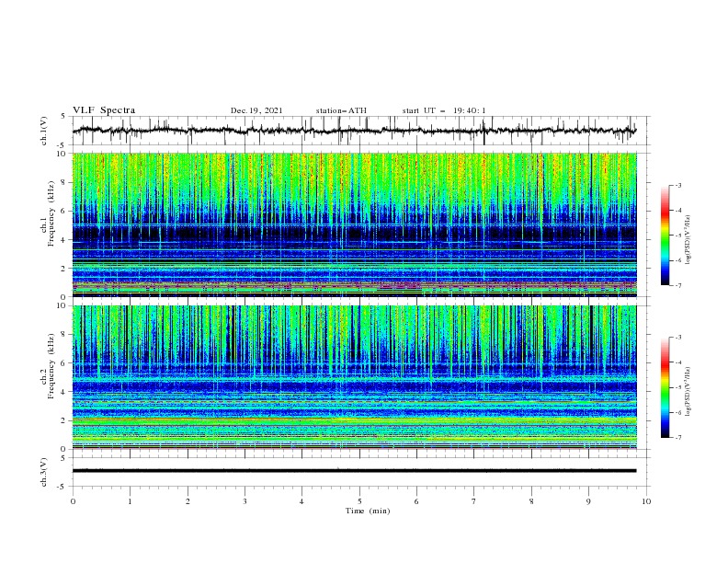Viewport: 728px width, 563px height.
Task: Click the time axis tick label "3"
Action: 245,501
